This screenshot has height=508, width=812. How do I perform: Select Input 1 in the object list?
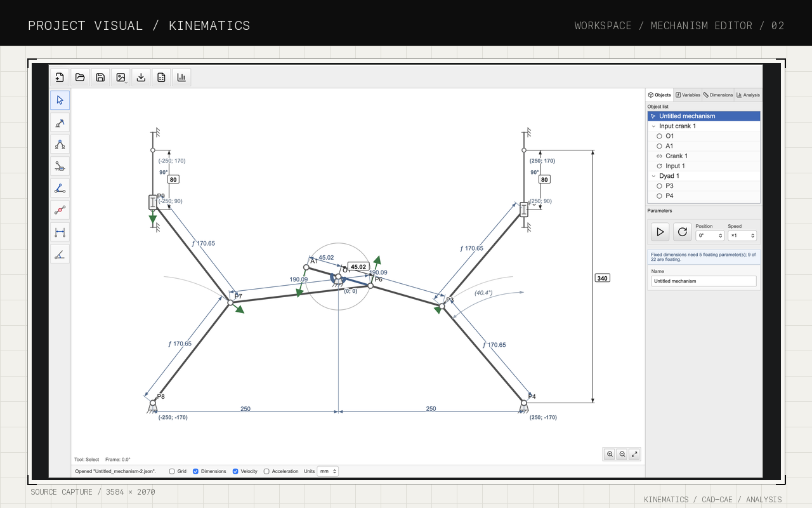[x=704, y=166]
